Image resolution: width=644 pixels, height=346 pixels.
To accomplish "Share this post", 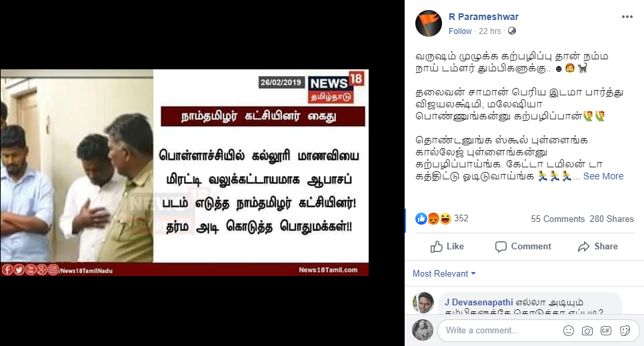I will 597,246.
